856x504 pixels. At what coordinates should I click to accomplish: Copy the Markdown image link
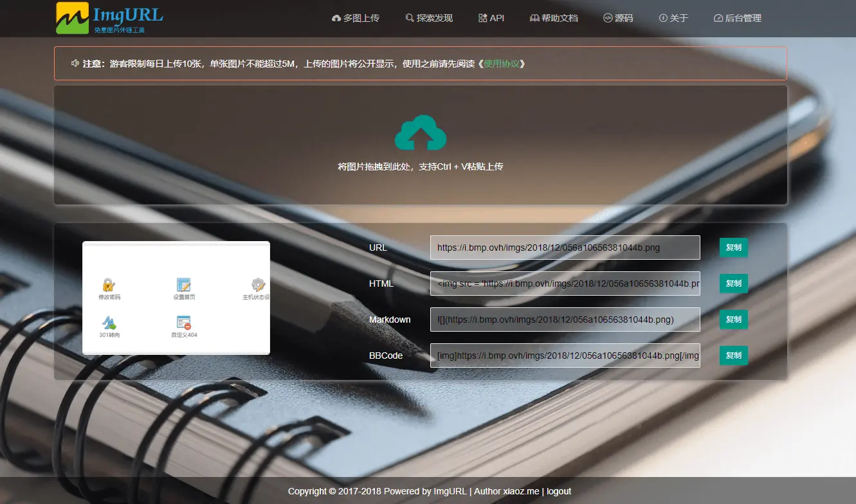click(733, 319)
